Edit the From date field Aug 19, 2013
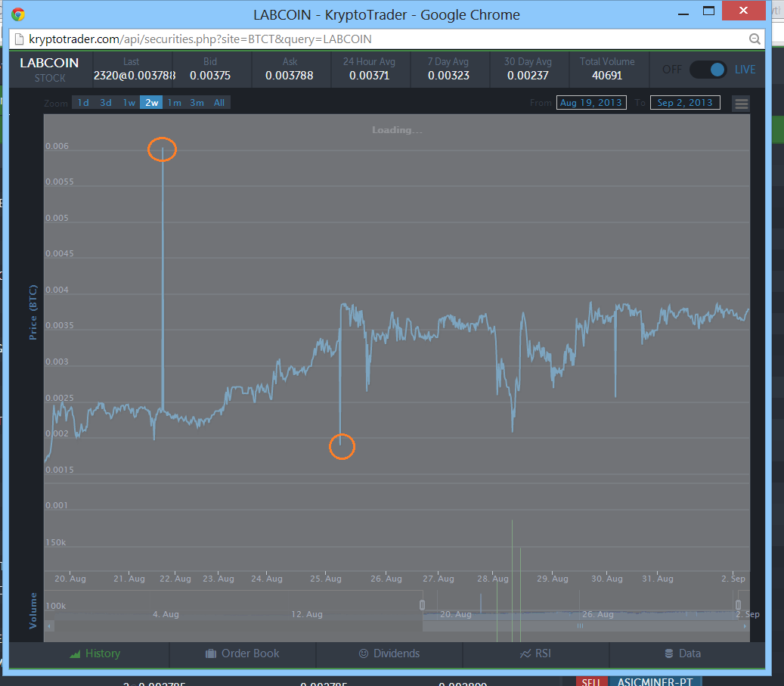The image size is (784, 686). (591, 103)
